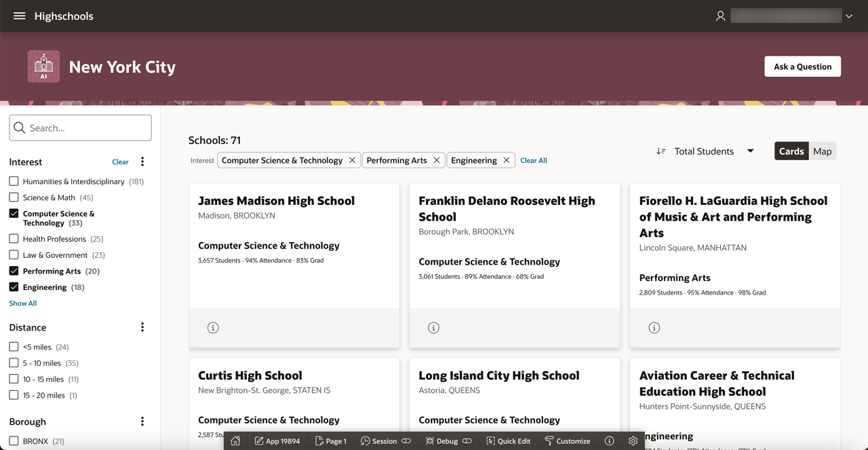Click info icon on Franklin Delano Roosevelt card
Screen dimensions: 868x450
click(x=433, y=328)
